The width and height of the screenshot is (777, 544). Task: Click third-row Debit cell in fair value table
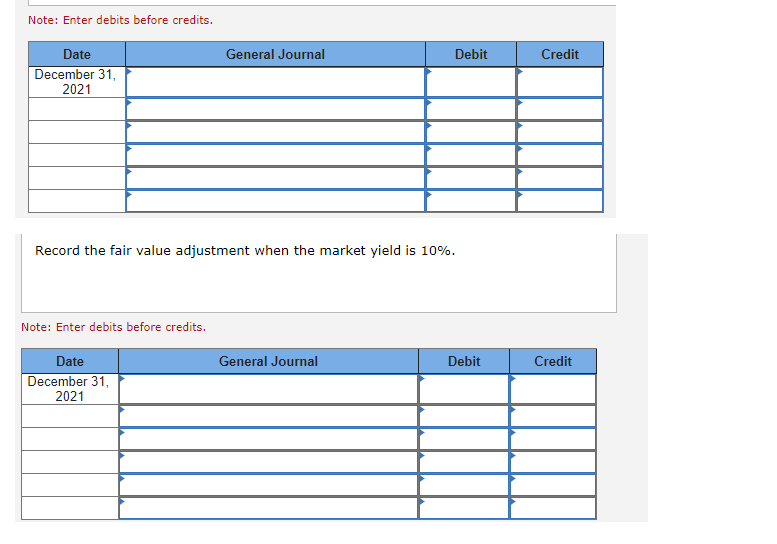tap(464, 439)
